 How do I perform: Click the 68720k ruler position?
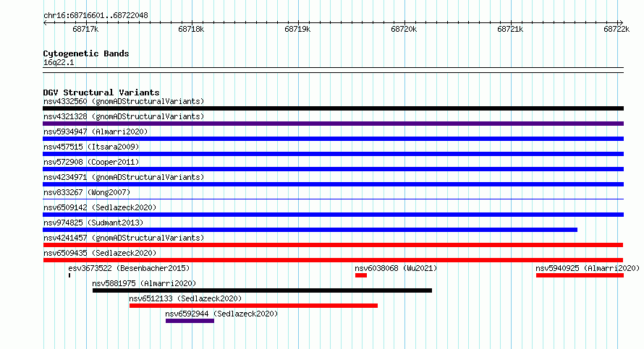point(404,29)
